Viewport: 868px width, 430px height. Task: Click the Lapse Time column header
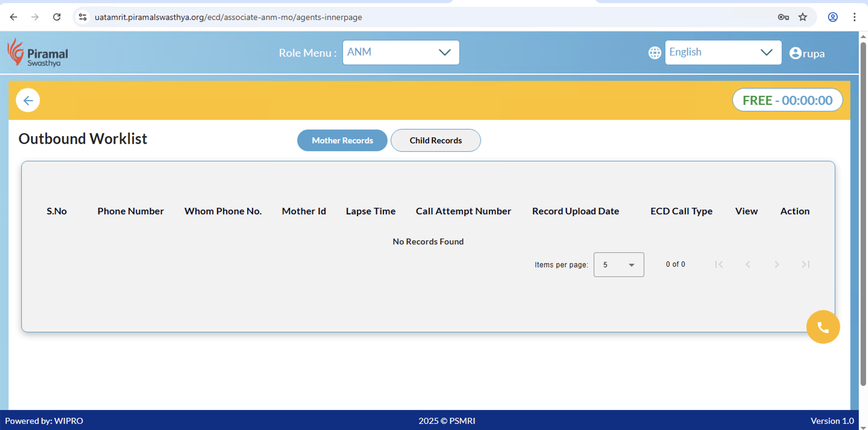371,211
